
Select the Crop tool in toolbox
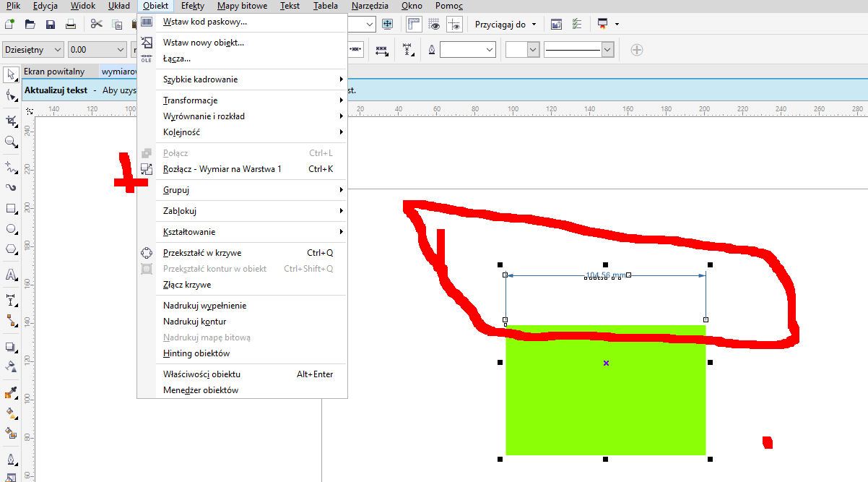click(x=11, y=121)
